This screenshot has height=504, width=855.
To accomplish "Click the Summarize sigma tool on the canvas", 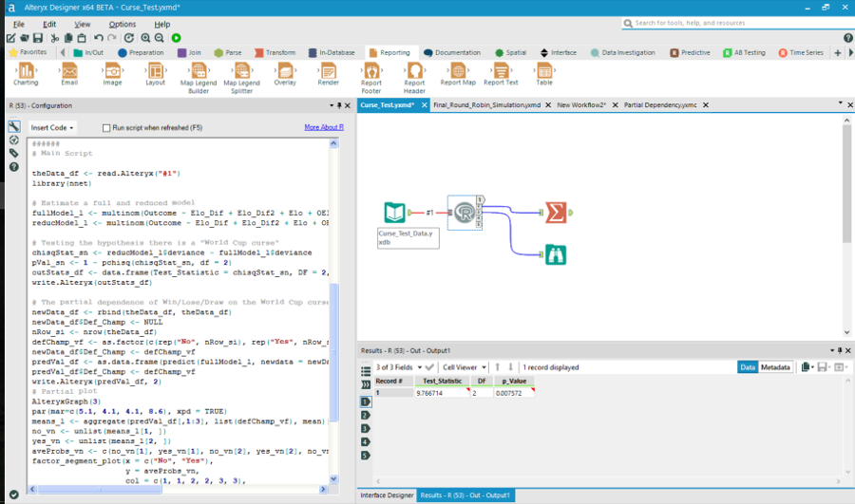I will (556, 213).
